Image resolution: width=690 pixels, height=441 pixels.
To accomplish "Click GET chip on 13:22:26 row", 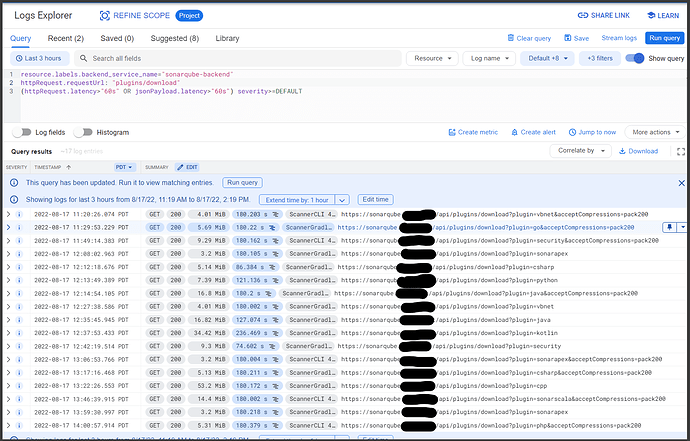I will coord(155,386).
